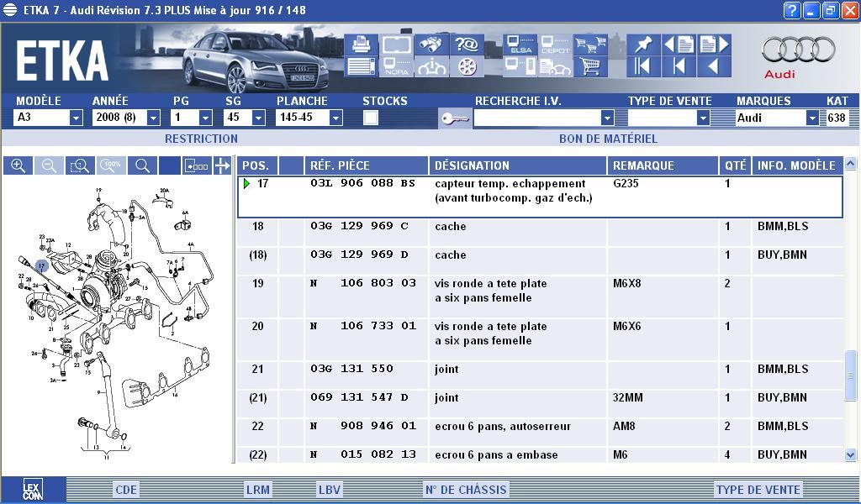Click highlighted position 17 marker in diagram
Image resolution: width=861 pixels, height=504 pixels.
[x=42, y=266]
